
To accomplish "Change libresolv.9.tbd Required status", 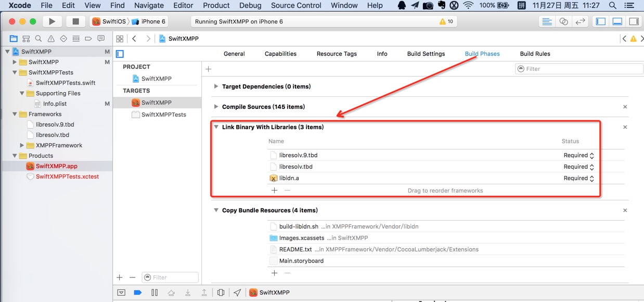I will [x=578, y=155].
